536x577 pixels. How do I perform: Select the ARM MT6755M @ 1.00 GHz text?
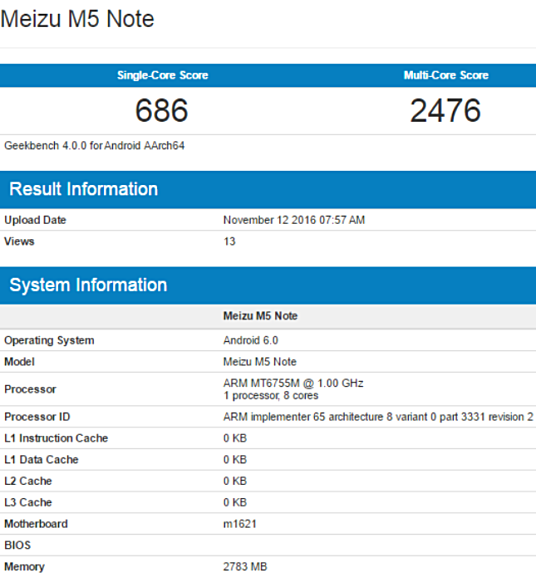coord(293,383)
